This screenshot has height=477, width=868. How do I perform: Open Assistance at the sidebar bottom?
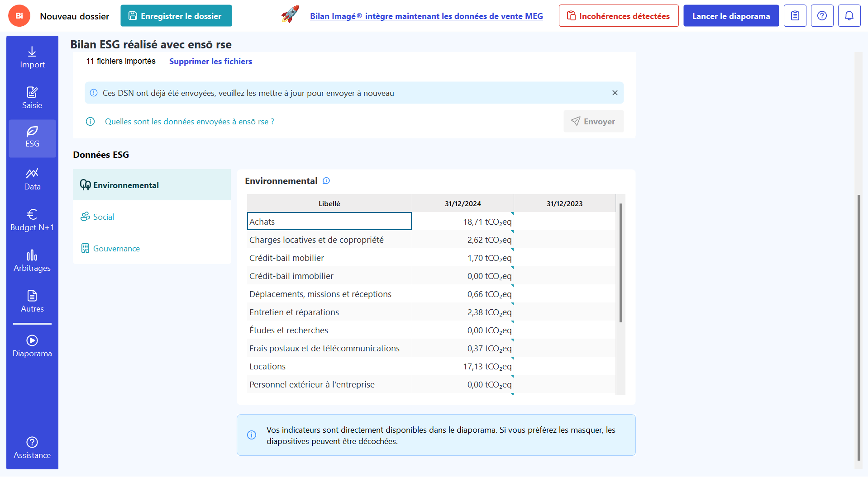pyautogui.click(x=32, y=448)
